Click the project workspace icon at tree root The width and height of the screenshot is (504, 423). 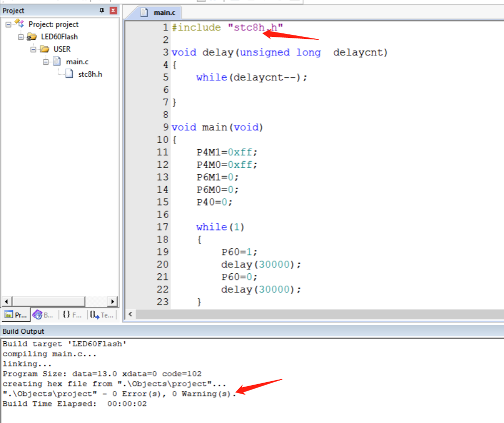click(19, 23)
